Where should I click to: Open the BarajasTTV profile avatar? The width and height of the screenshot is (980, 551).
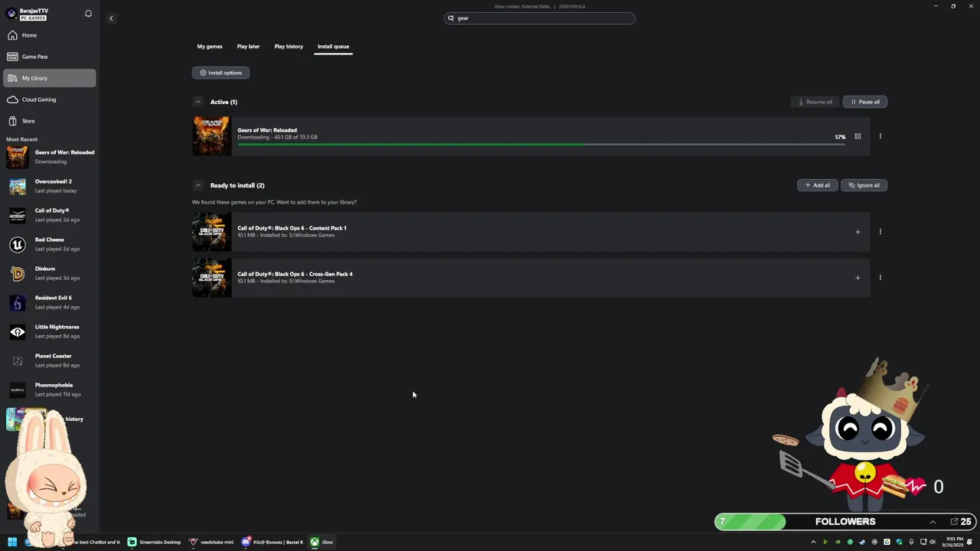pos(11,14)
